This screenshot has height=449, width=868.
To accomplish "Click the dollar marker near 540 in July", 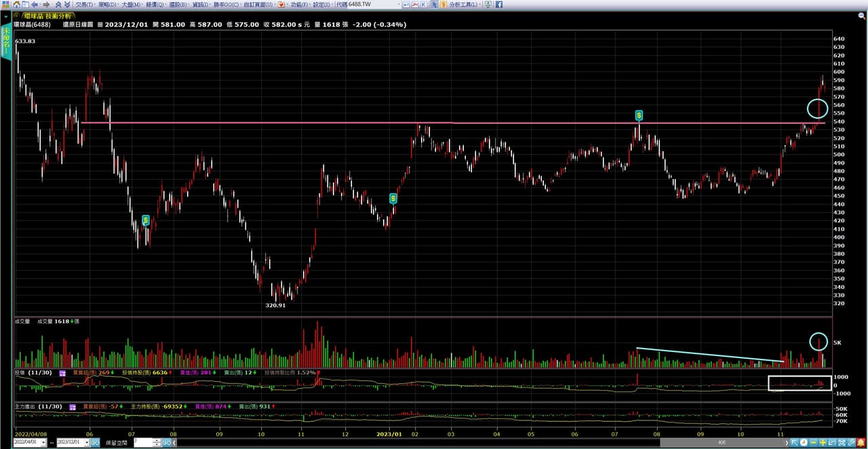I will [x=639, y=115].
